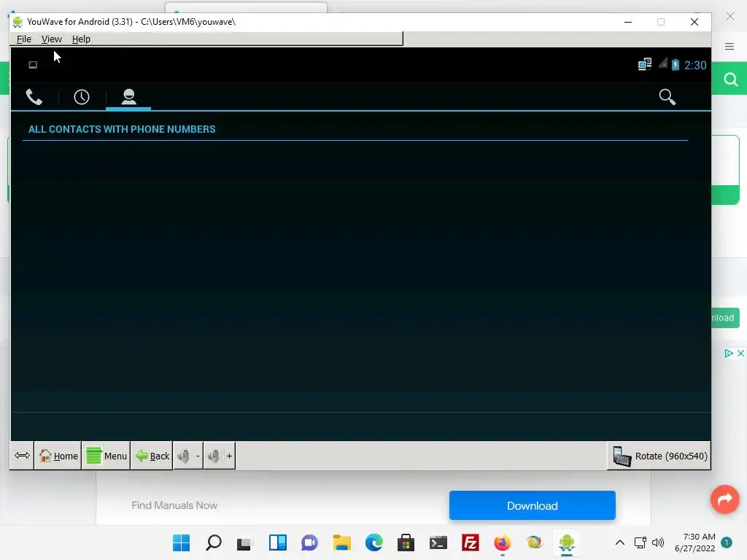The width and height of the screenshot is (747, 560).
Task: Open Microsoft Store from taskbar
Action: pos(406,542)
